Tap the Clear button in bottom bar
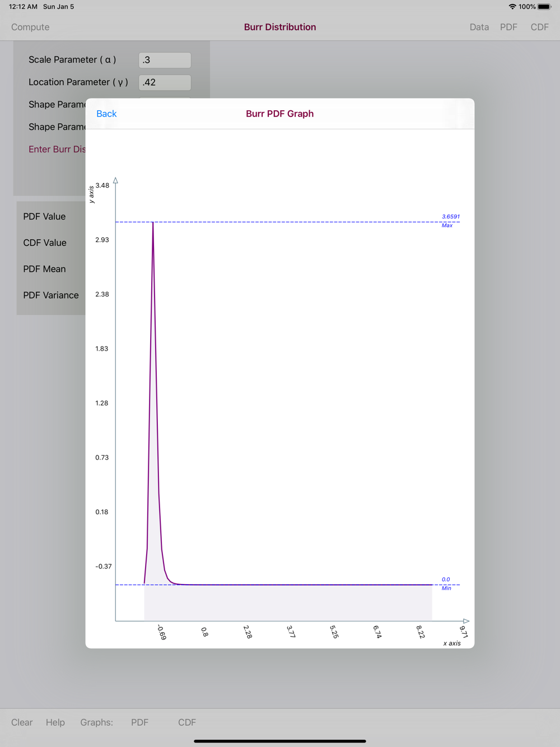Screen dimensions: 560x747 22,722
